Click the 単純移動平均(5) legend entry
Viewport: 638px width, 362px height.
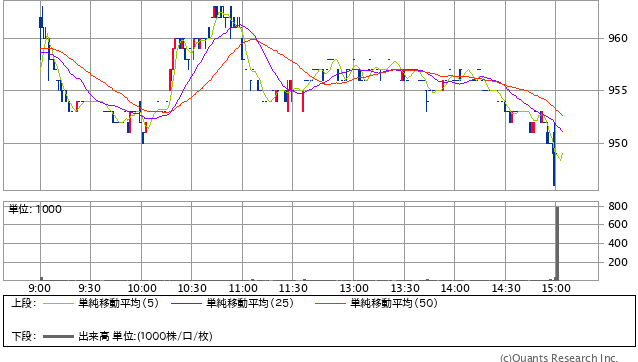[118, 303]
